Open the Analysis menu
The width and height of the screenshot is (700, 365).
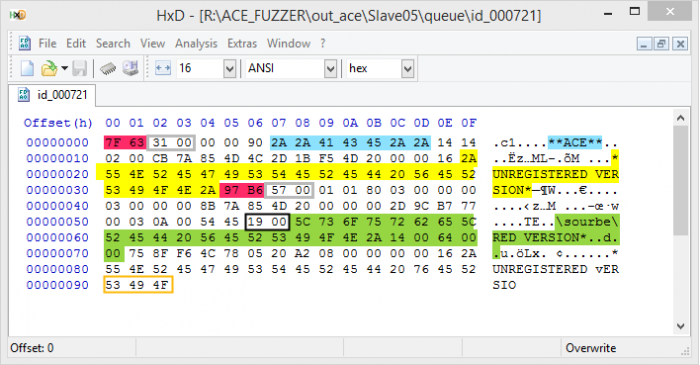pos(196,43)
